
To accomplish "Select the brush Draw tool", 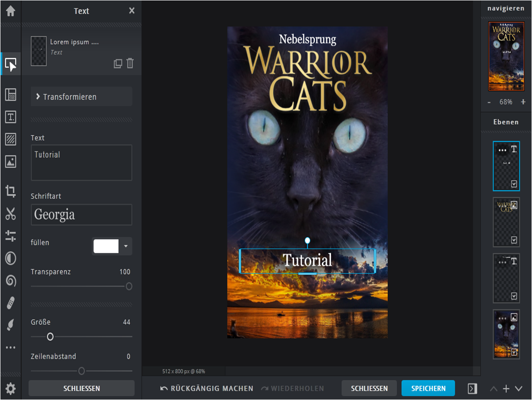I will point(11,325).
